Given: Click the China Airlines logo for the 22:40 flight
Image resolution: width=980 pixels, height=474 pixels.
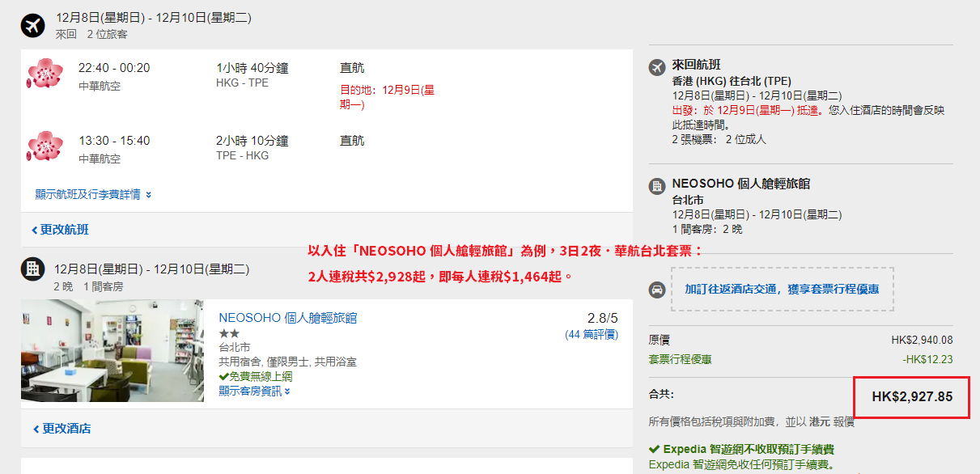Looking at the screenshot, I should 45,74.
